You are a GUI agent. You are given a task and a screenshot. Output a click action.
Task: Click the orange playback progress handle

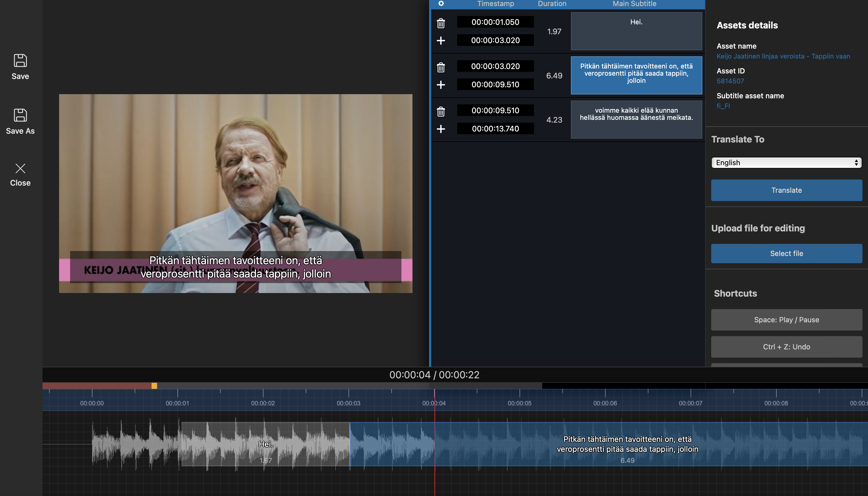(154, 386)
